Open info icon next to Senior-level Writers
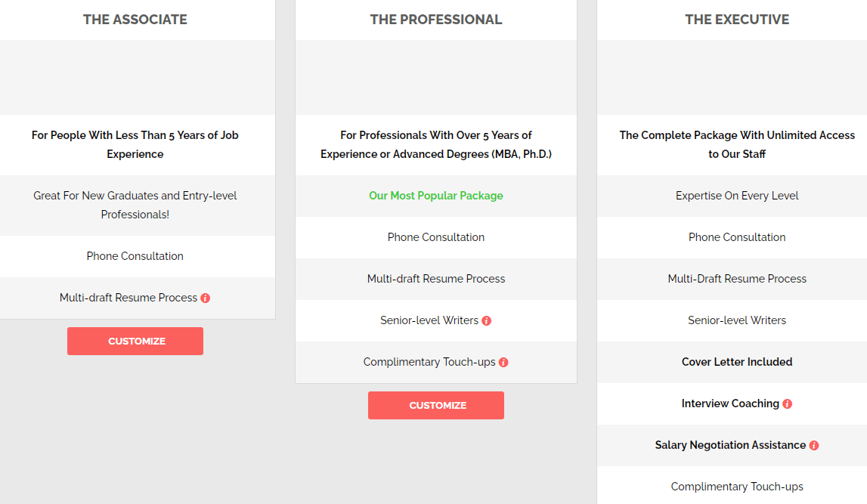Screen dimensions: 867x504 487,320
